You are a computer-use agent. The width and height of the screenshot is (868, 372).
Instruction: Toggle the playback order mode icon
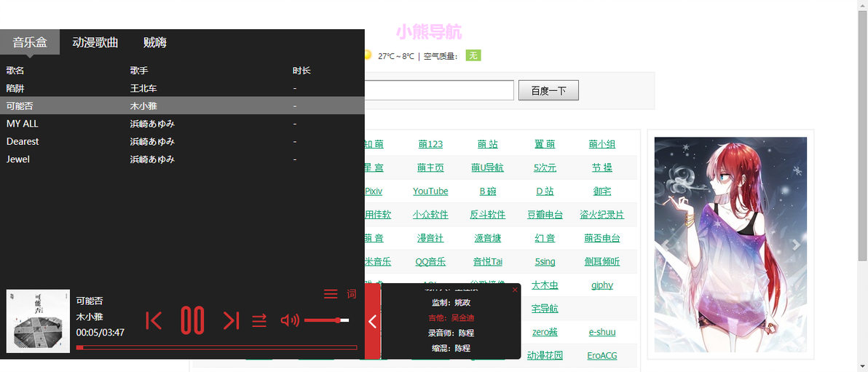pos(259,320)
